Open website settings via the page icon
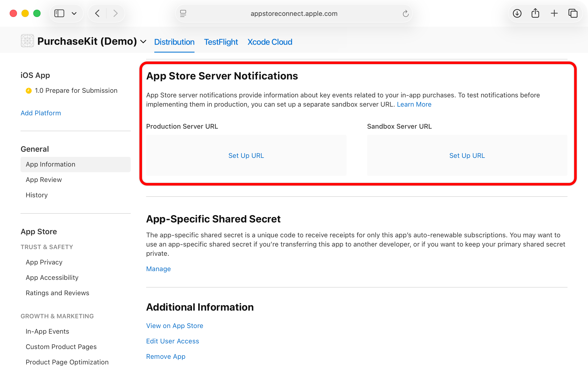This screenshot has width=588, height=368. click(183, 14)
